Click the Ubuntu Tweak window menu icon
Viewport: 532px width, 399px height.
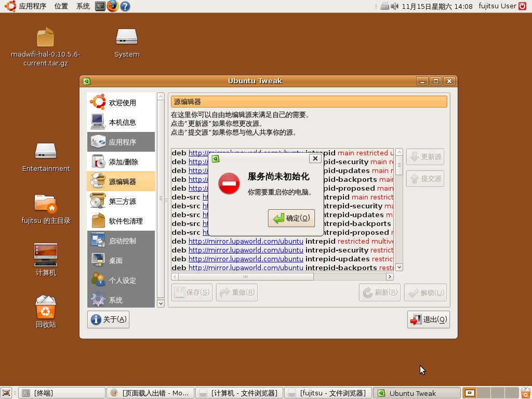[x=87, y=81]
